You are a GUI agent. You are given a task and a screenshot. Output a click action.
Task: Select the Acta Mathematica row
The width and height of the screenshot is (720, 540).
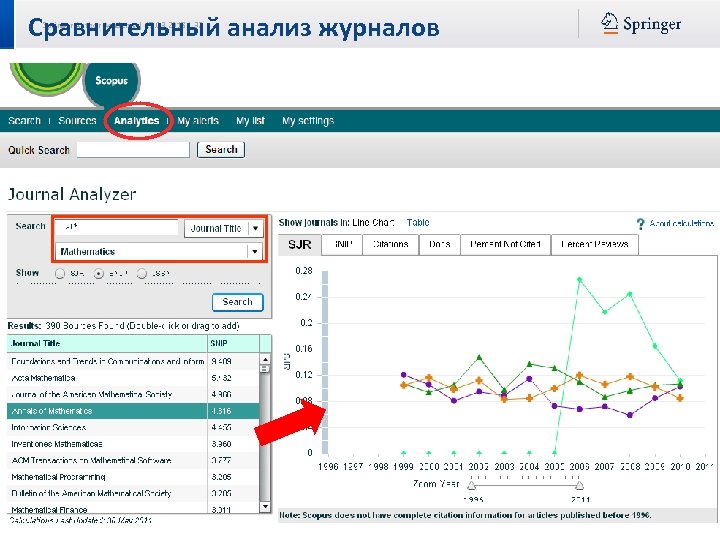(133, 378)
